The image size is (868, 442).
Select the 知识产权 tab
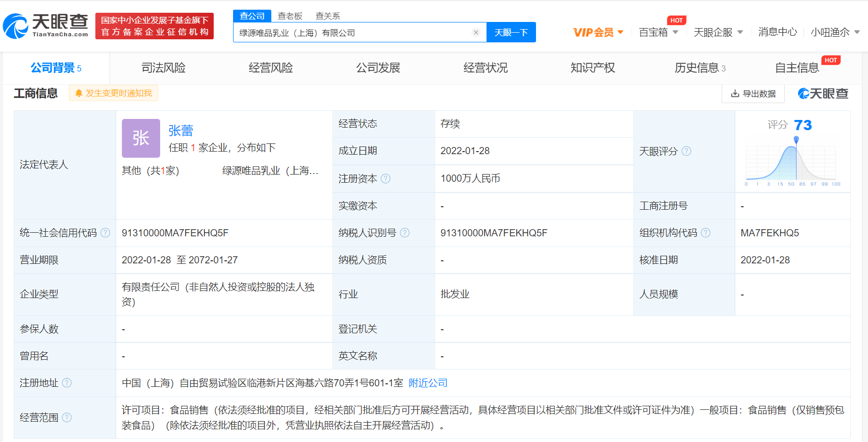coord(593,68)
